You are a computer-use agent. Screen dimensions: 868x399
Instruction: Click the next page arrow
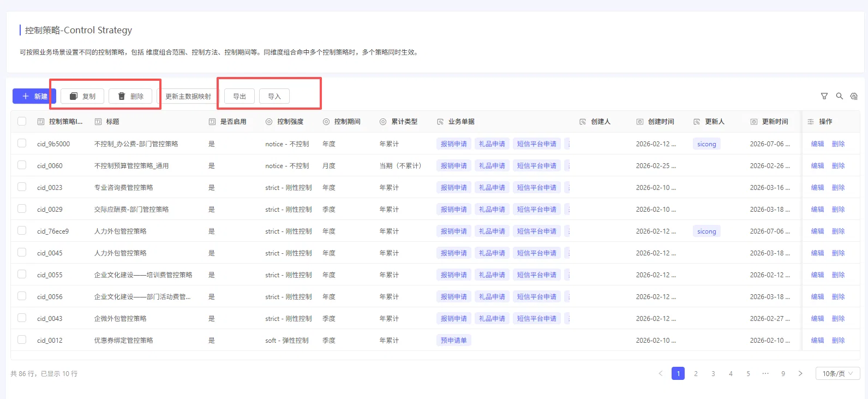(800, 373)
